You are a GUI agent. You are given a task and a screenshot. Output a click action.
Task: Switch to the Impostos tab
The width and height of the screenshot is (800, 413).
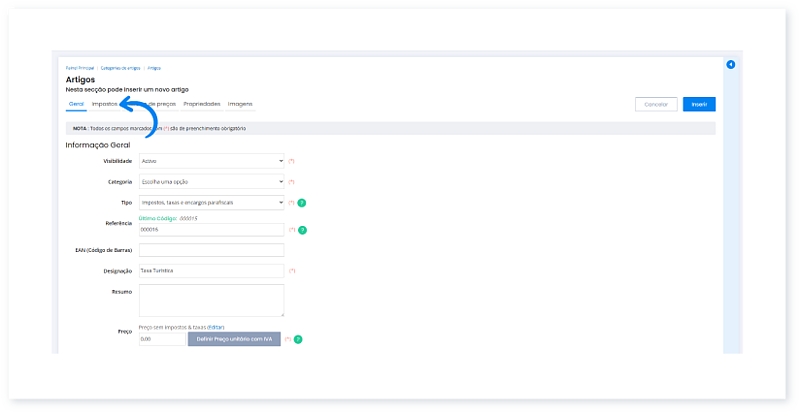[x=104, y=104]
